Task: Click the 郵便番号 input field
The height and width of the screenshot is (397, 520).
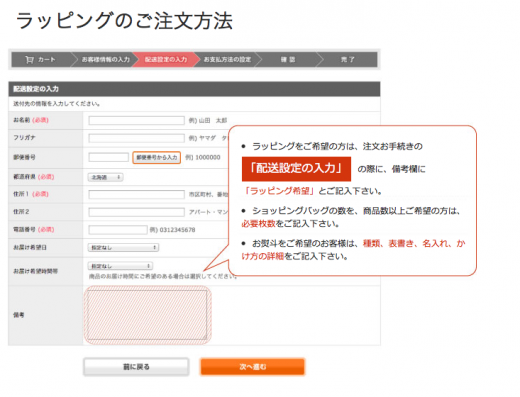Action: 108,157
